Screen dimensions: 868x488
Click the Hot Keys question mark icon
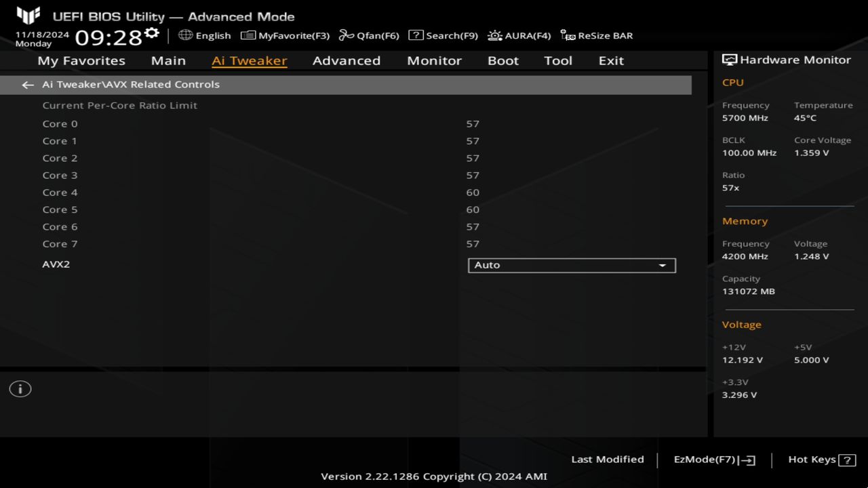847,460
